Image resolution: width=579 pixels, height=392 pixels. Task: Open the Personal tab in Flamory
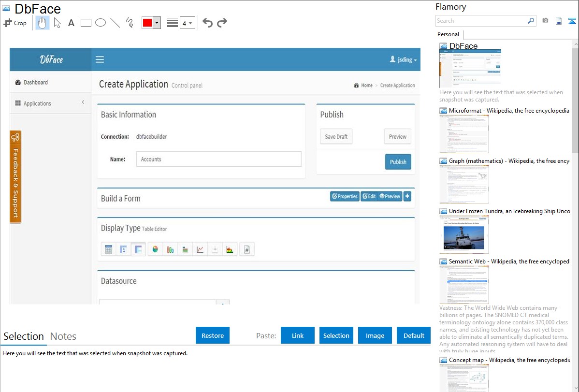click(449, 34)
